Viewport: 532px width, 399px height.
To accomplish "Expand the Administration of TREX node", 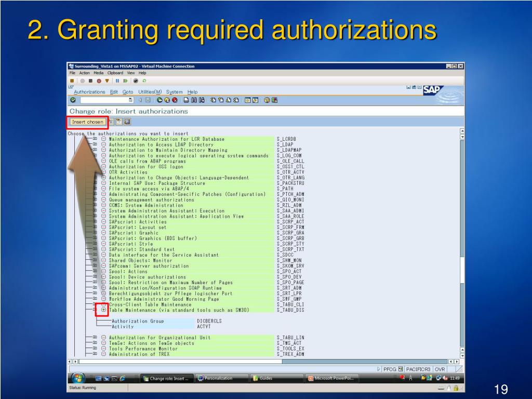I will tap(95, 353).
